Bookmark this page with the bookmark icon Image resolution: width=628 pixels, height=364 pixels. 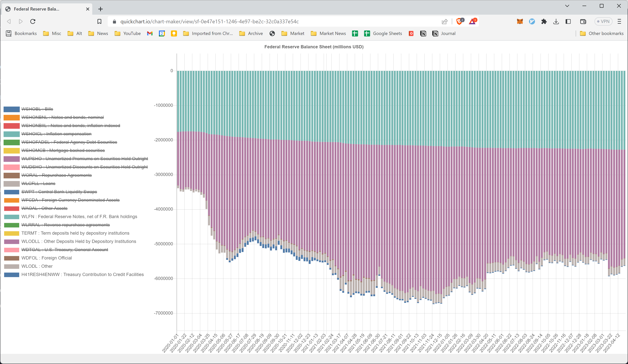pyautogui.click(x=99, y=21)
